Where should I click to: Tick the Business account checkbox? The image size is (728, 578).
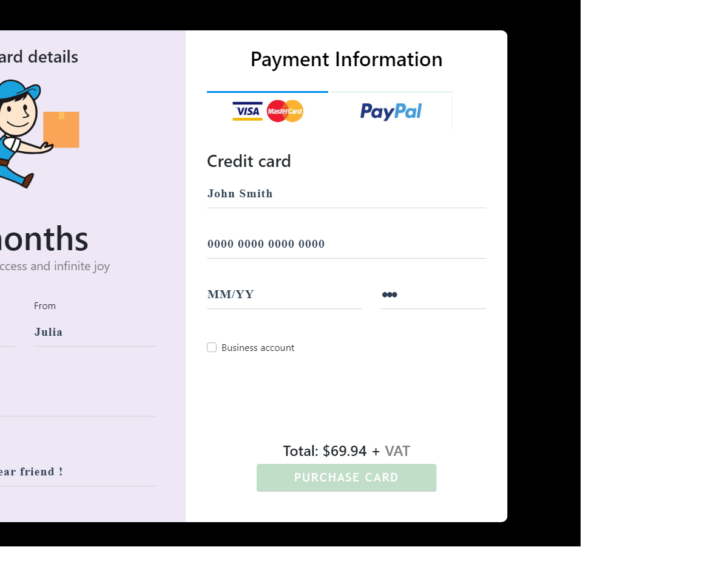pyautogui.click(x=212, y=347)
